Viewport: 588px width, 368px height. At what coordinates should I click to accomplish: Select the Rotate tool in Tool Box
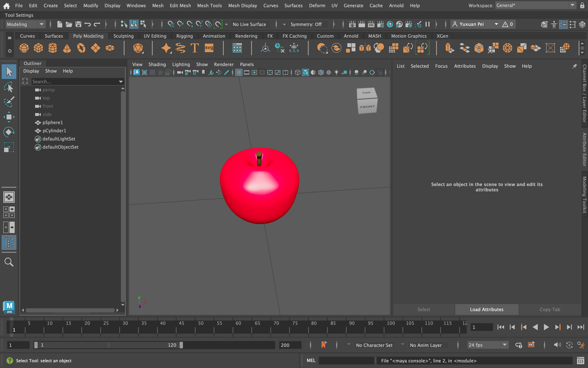coord(9,132)
